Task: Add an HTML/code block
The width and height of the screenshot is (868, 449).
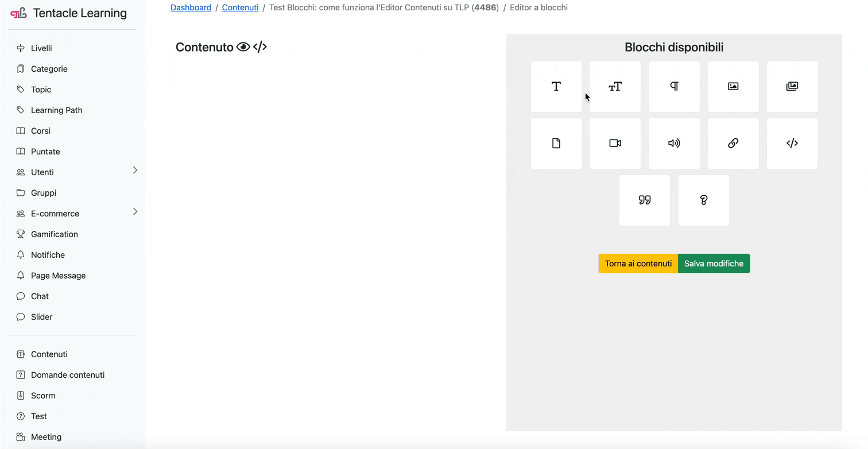Action: click(792, 144)
